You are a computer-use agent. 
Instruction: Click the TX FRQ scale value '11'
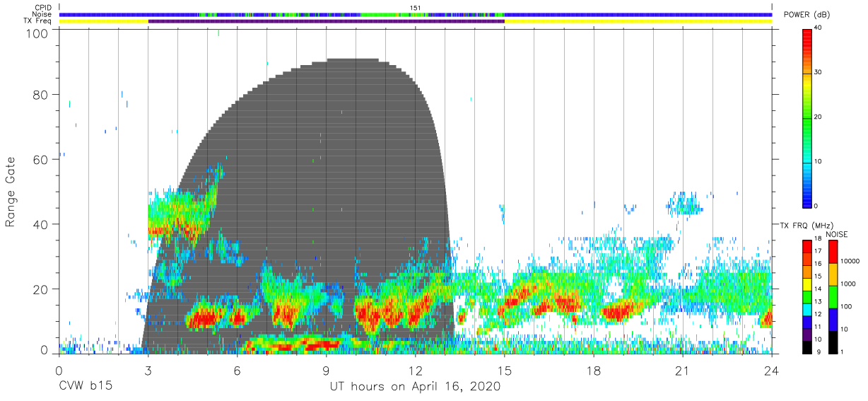(817, 327)
